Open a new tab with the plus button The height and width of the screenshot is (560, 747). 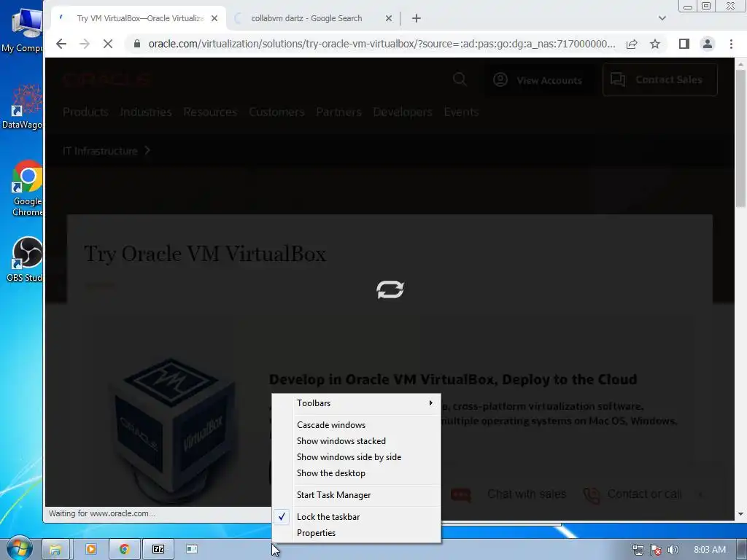click(417, 18)
